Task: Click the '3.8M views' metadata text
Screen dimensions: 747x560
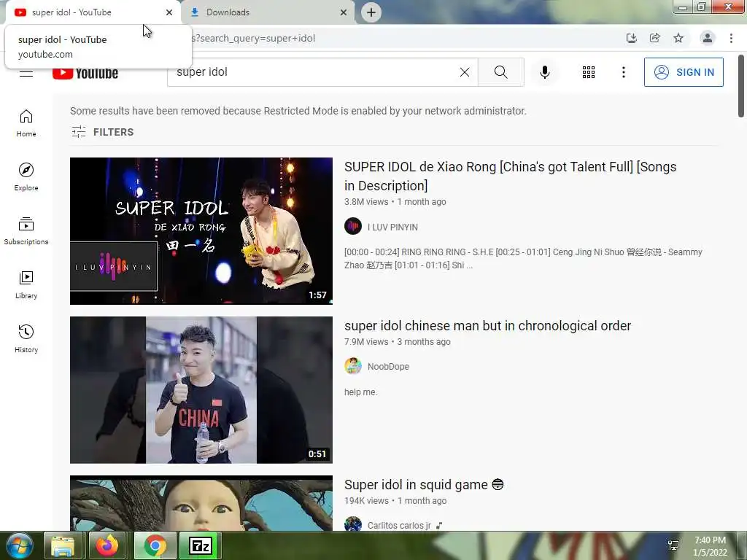Action: [366, 202]
